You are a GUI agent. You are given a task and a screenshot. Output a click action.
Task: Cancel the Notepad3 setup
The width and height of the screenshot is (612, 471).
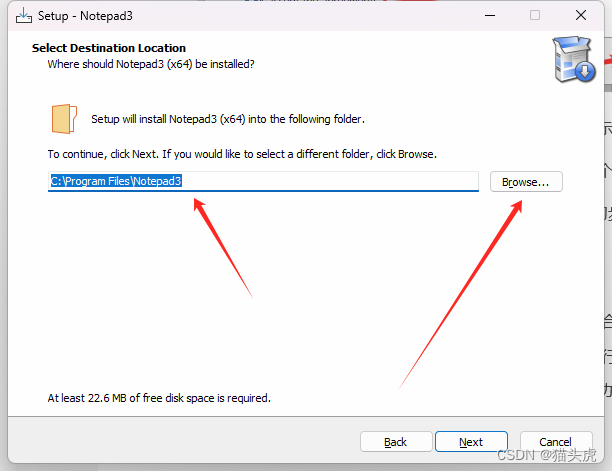(x=556, y=442)
